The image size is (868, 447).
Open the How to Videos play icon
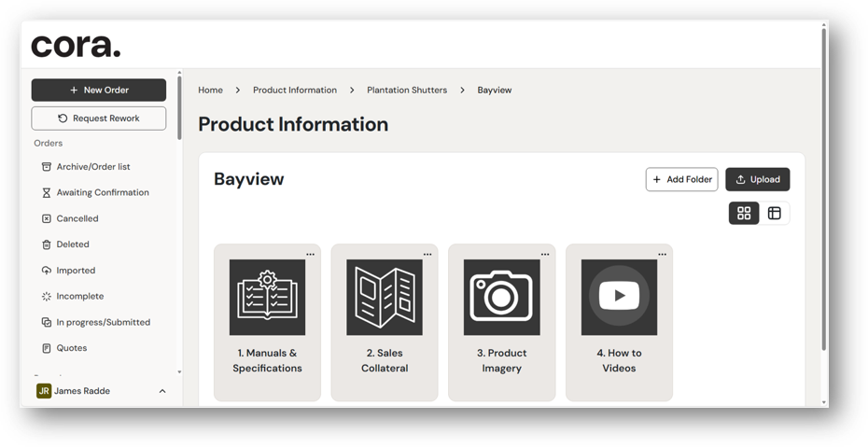[x=619, y=298]
